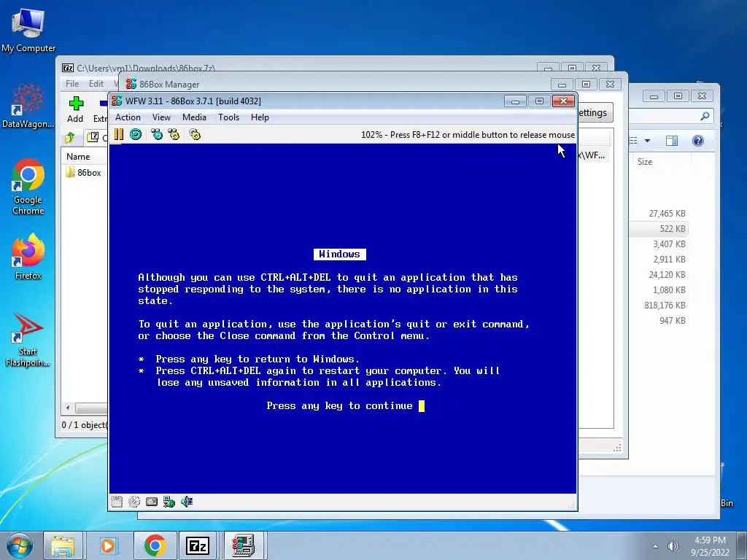747x560 pixels.
Task: Open the Tools menu in 86Box
Action: 228,117
